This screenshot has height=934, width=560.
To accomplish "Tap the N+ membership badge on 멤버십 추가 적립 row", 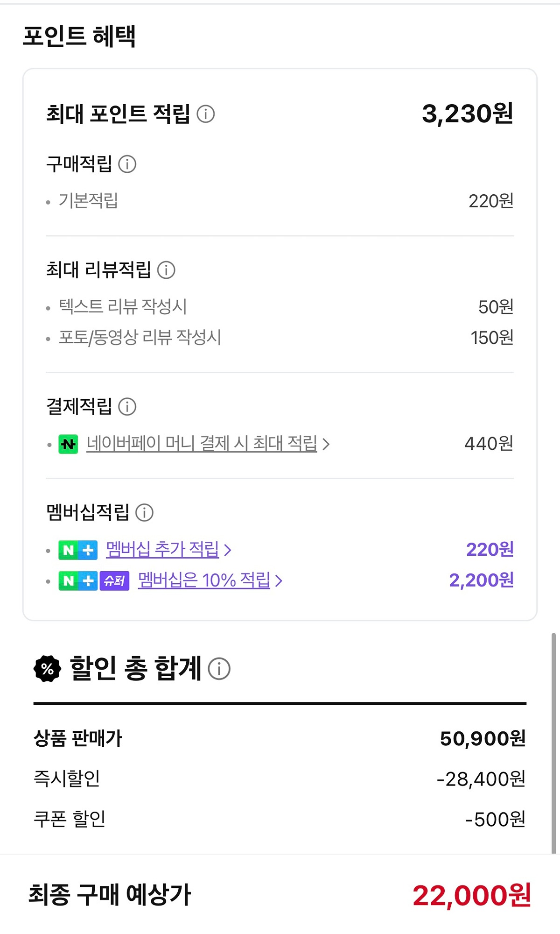I will pos(78,550).
